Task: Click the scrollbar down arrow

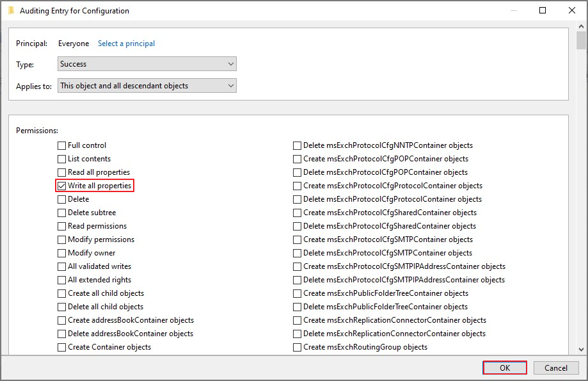Action: [x=581, y=349]
